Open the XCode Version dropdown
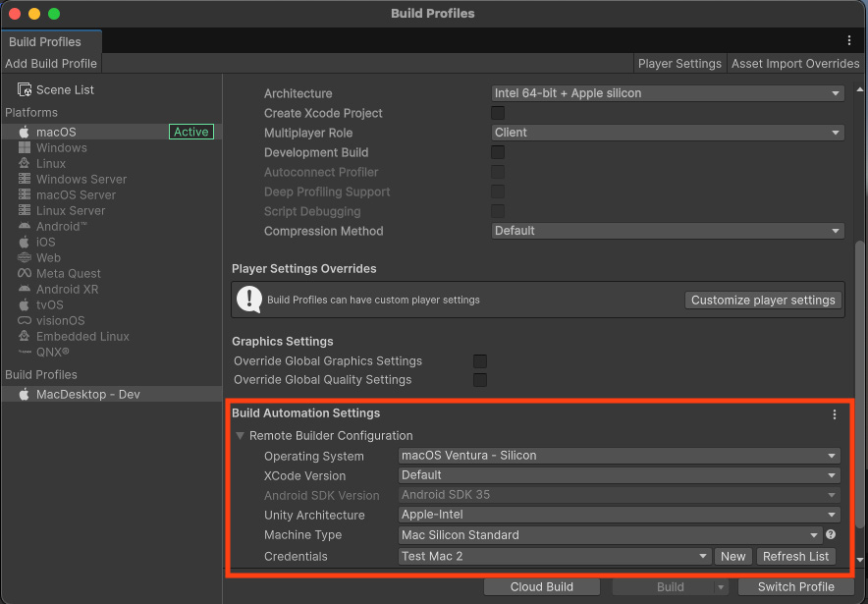Screen dimensions: 868x604 pos(619,475)
